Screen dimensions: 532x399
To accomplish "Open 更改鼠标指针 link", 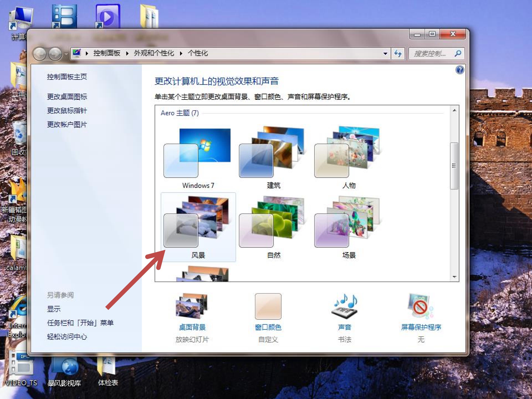I will click(67, 111).
